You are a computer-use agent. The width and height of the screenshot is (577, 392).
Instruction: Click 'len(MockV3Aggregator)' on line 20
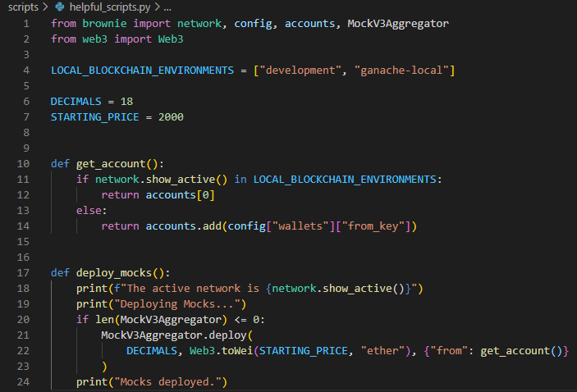click(161, 320)
